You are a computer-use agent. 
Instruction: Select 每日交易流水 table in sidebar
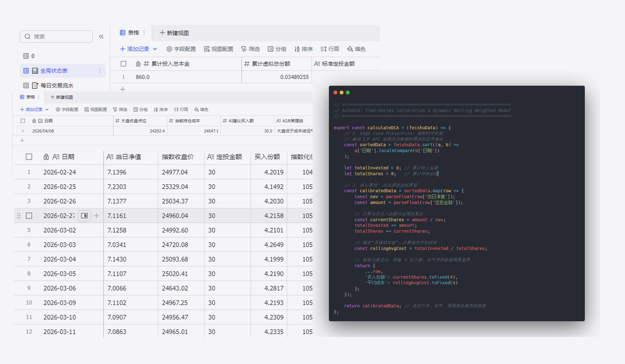click(57, 86)
